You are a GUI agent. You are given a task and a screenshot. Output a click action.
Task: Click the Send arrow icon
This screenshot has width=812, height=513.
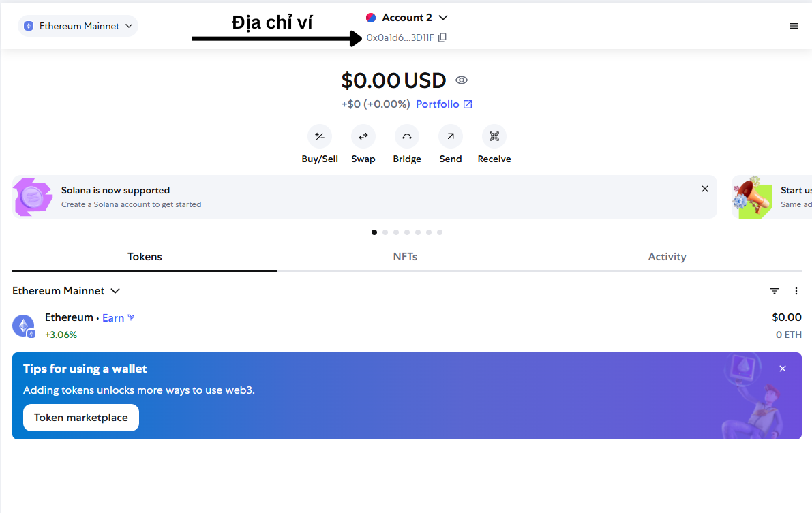tap(450, 136)
